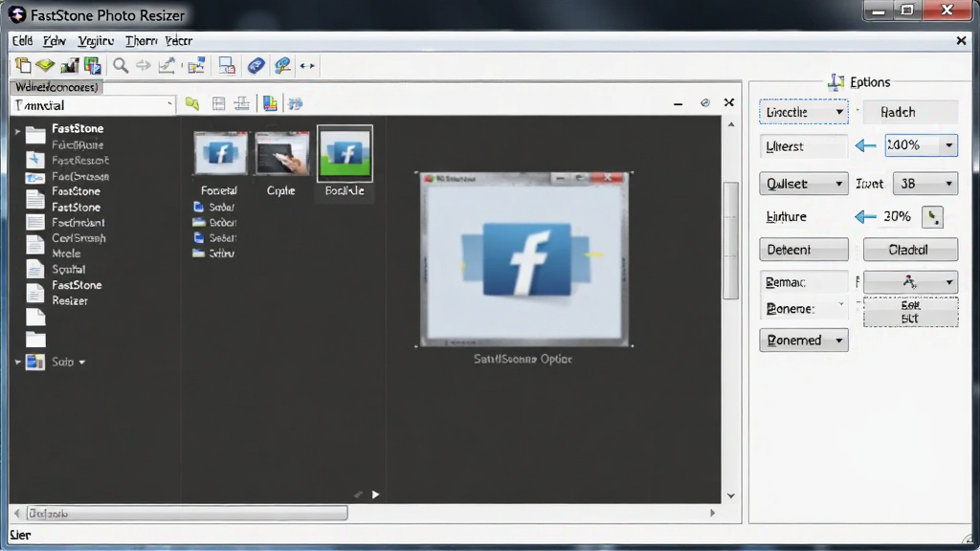
Task: Open the Eelit menu
Action: click(x=23, y=40)
